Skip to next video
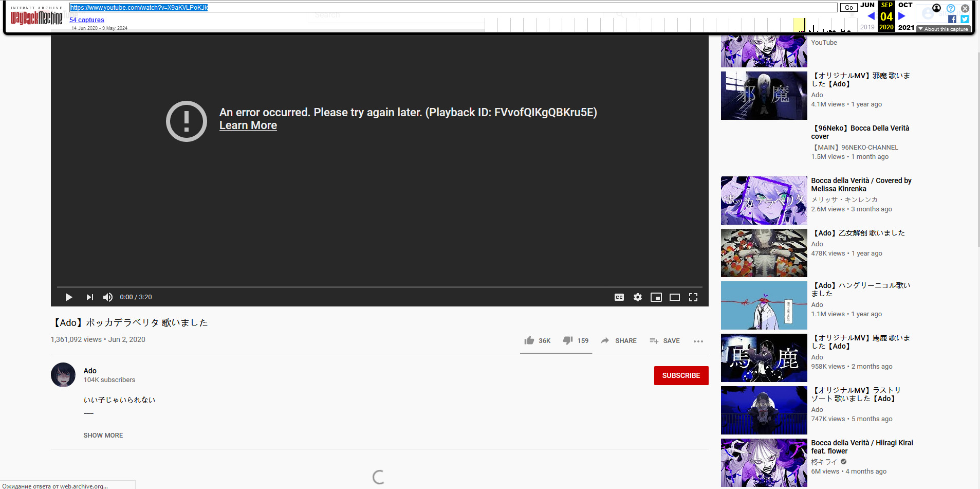The width and height of the screenshot is (980, 489). 89,297
